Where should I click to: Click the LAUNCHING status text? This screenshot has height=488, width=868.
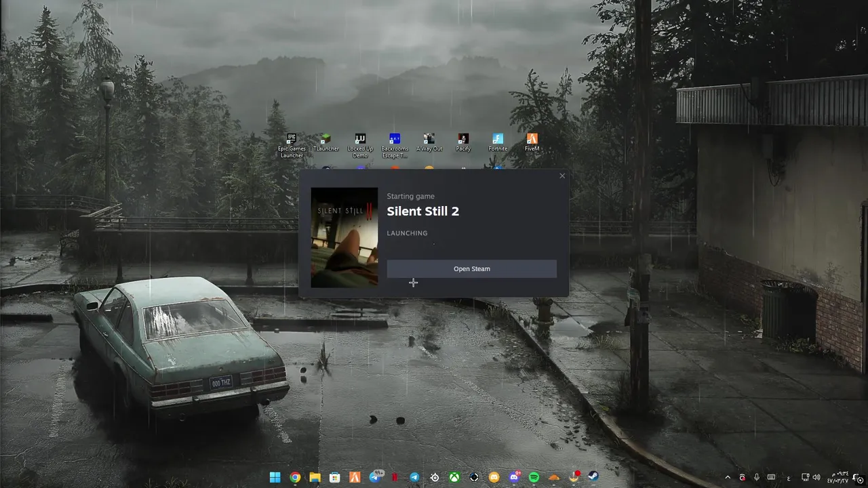407,233
